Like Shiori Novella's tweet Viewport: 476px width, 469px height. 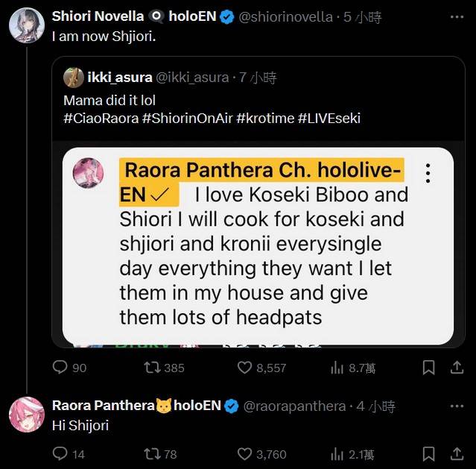(x=245, y=368)
